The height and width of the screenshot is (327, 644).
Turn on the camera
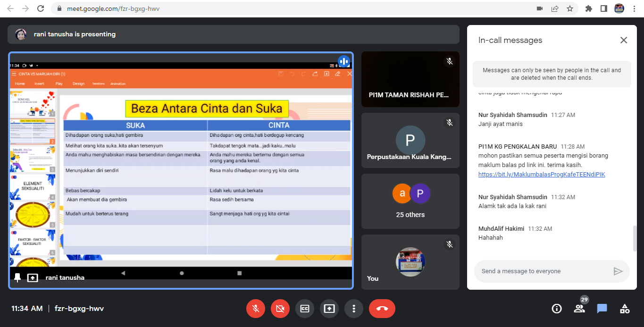[280, 309]
